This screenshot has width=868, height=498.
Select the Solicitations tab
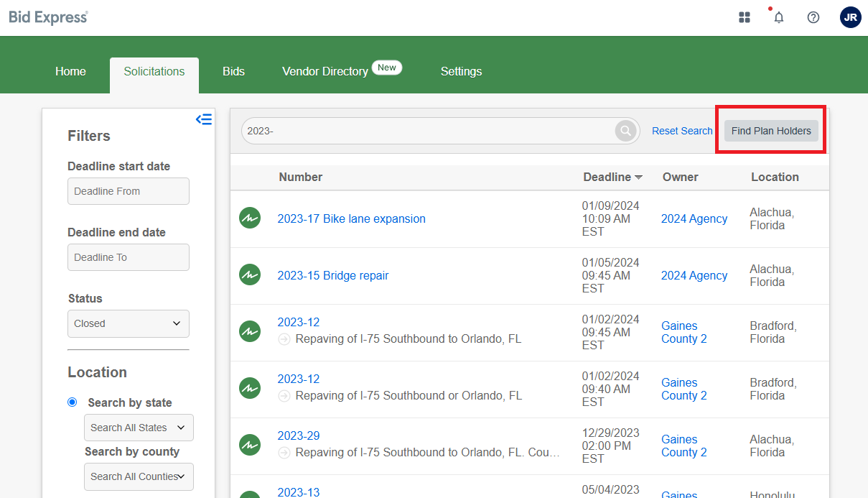coord(154,75)
